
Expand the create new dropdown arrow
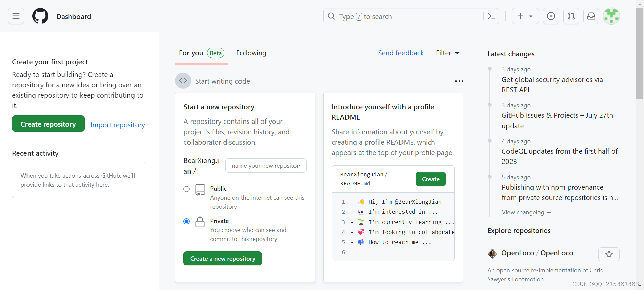[x=531, y=16]
